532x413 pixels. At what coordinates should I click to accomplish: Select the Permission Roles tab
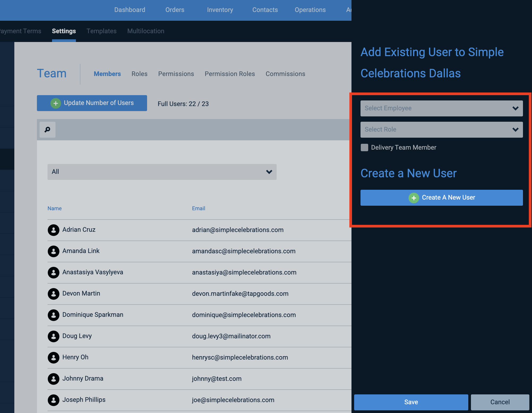point(230,74)
